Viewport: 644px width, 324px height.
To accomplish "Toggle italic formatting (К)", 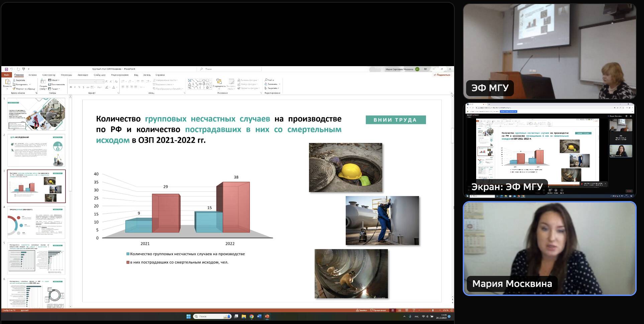I will click(x=75, y=87).
